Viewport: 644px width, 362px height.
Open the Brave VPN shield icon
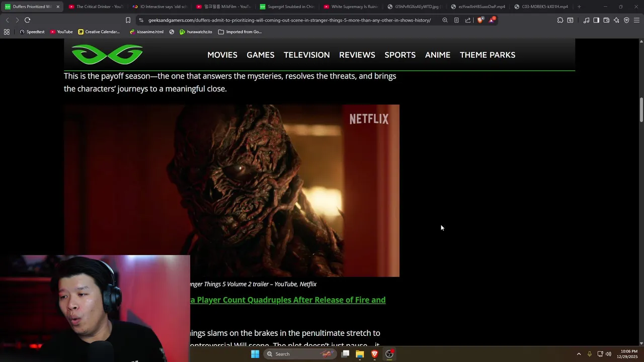coord(626,20)
